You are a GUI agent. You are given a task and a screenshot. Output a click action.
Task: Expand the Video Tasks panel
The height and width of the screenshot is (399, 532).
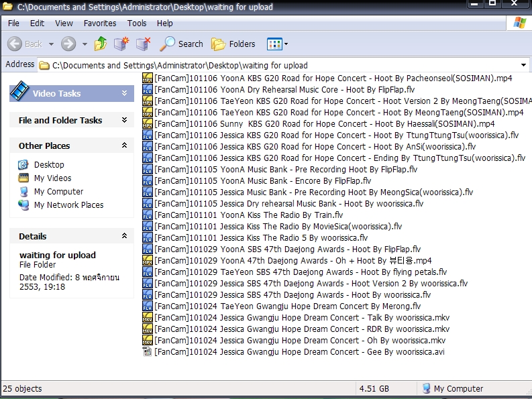(125, 93)
